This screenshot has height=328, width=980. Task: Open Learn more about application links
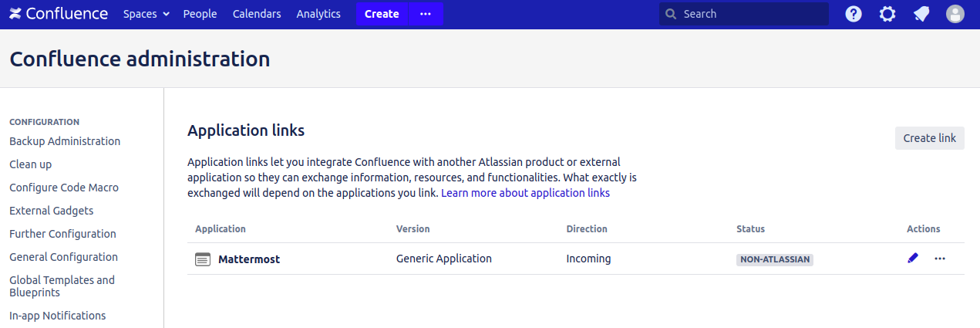tap(525, 193)
